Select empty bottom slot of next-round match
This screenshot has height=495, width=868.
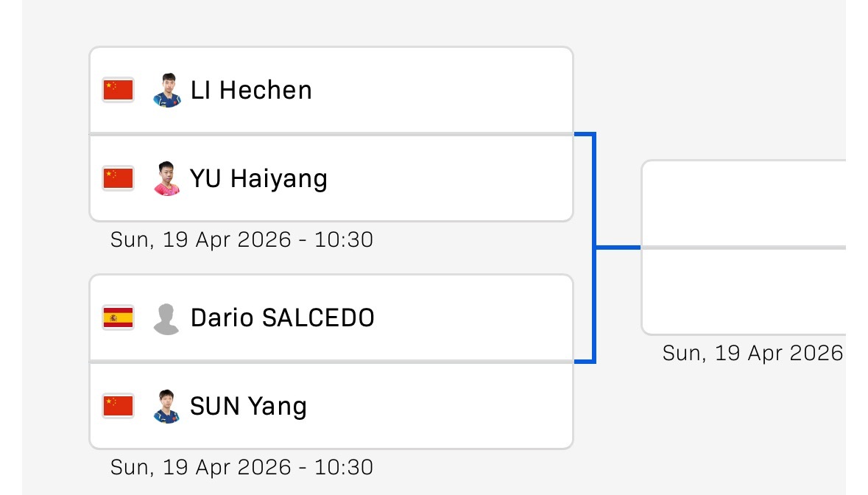(744, 292)
